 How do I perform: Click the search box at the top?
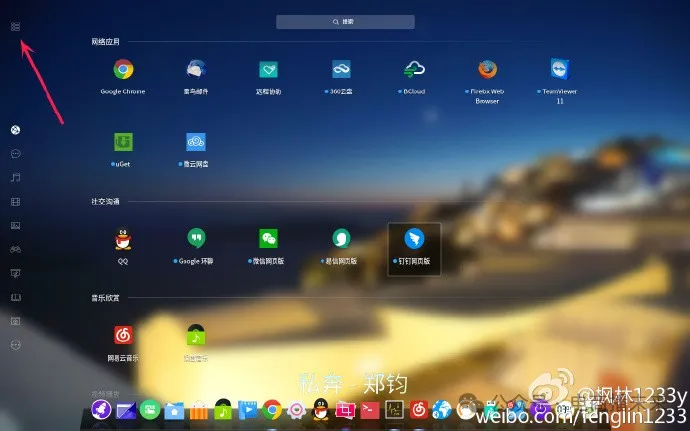[344, 21]
